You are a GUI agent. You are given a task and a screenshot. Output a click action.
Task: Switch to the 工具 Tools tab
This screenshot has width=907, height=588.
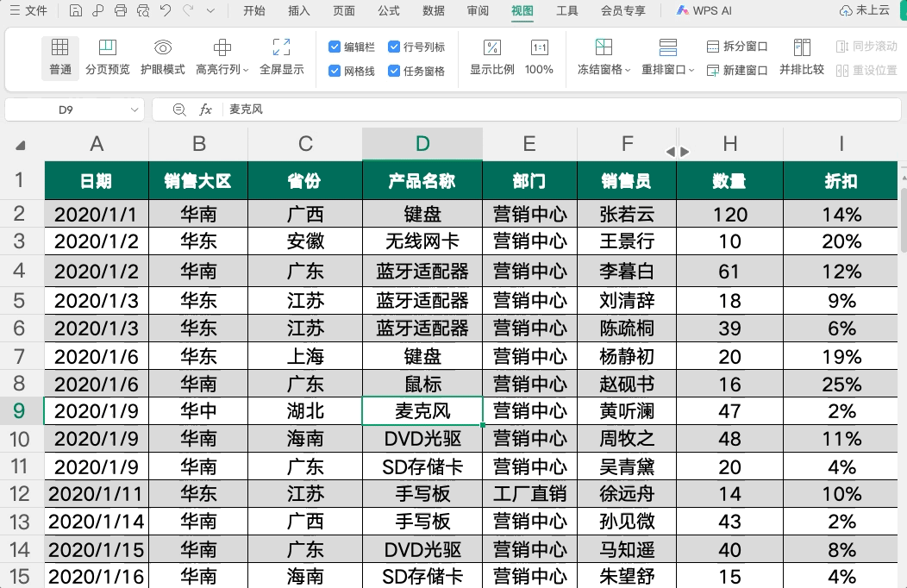(567, 10)
